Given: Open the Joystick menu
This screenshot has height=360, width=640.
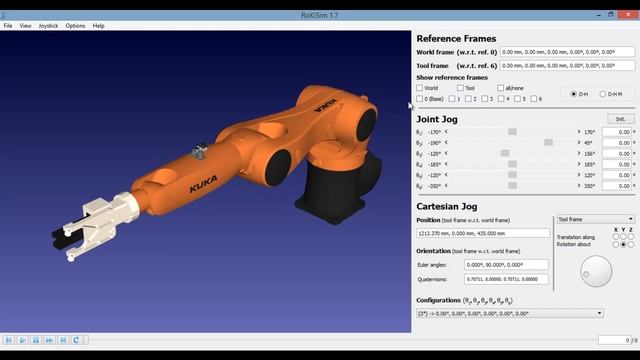Looking at the screenshot, I should click(x=48, y=26).
